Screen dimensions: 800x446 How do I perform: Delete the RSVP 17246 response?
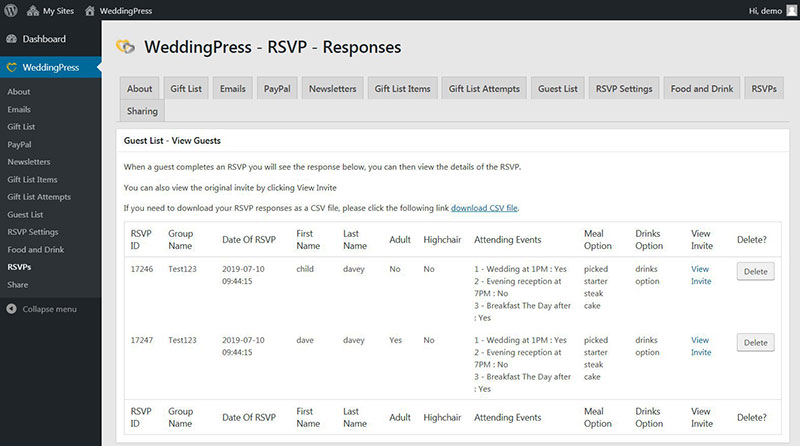(755, 271)
